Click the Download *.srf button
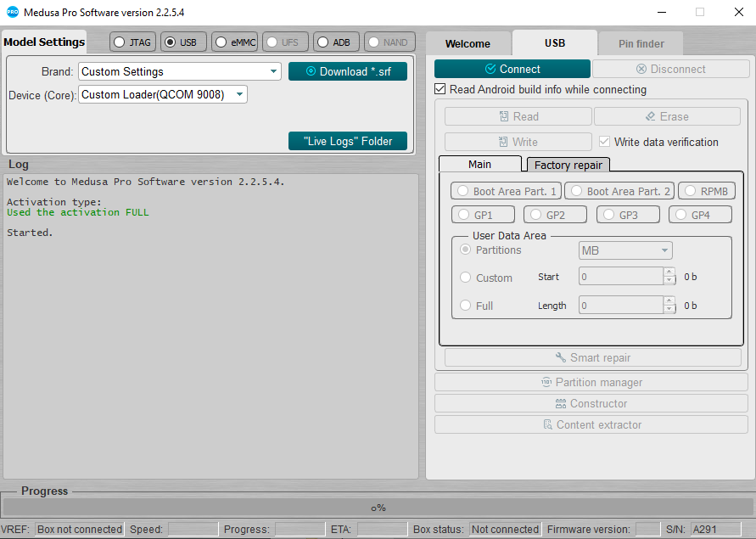 point(348,71)
